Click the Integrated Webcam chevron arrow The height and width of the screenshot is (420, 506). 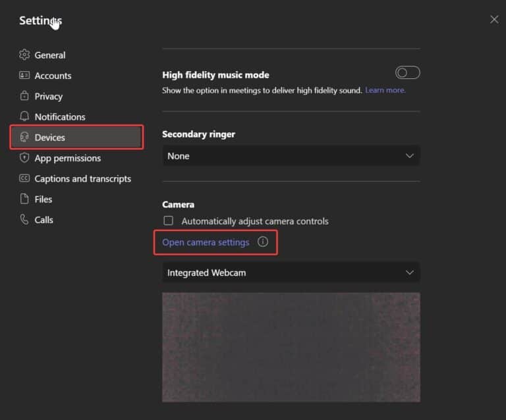point(410,273)
